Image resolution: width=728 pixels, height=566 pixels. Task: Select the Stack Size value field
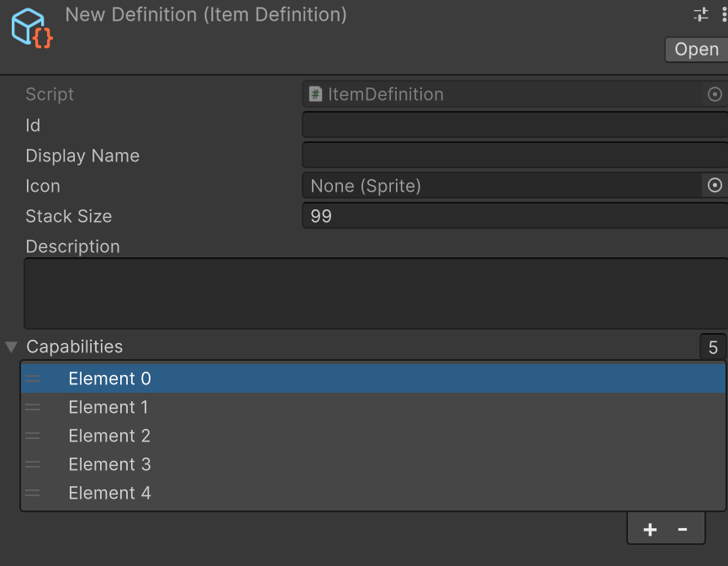513,216
